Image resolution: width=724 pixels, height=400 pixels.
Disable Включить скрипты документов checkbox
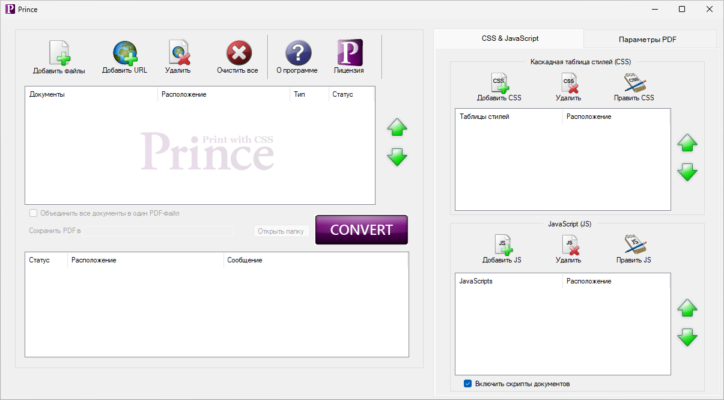coord(468,383)
